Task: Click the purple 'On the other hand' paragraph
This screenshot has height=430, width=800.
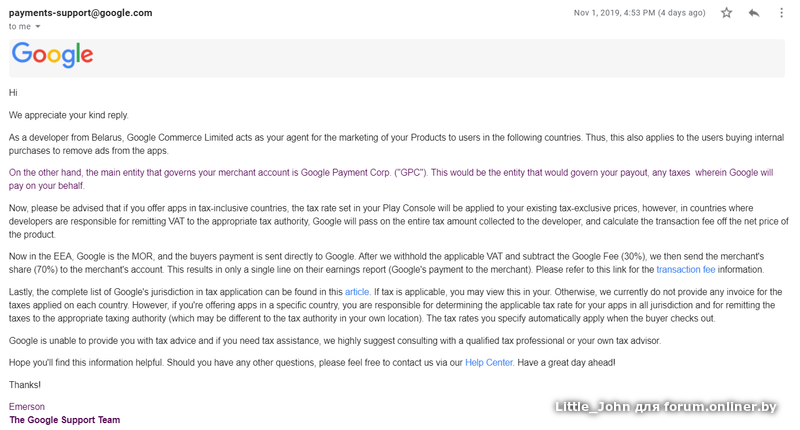Action: pos(390,179)
